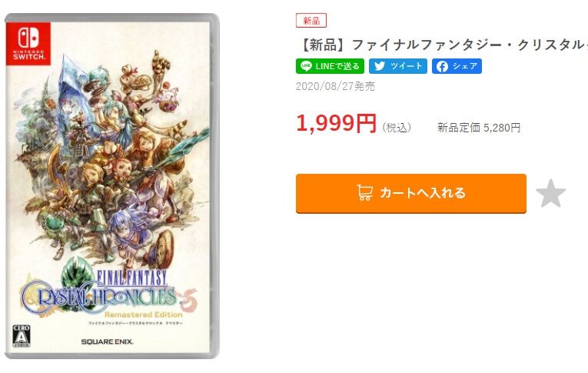
Task: Share on Facebook with シェア button
Action: coord(457,66)
